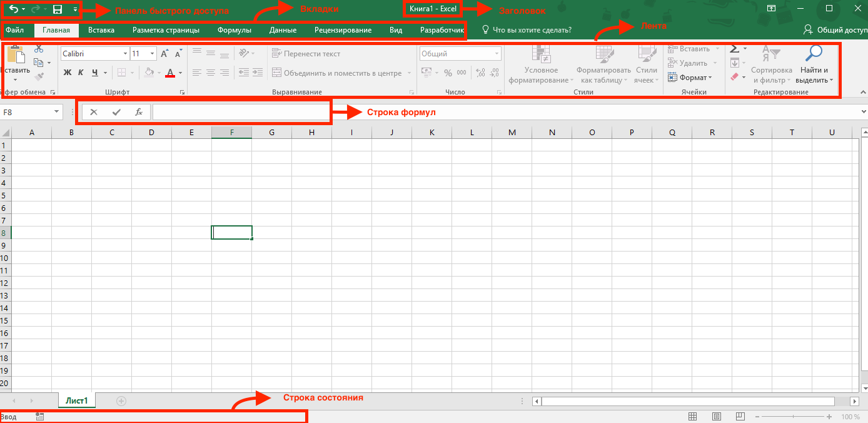This screenshot has width=868, height=423.
Task: Click the Cut scissors icon
Action: pos(39,49)
